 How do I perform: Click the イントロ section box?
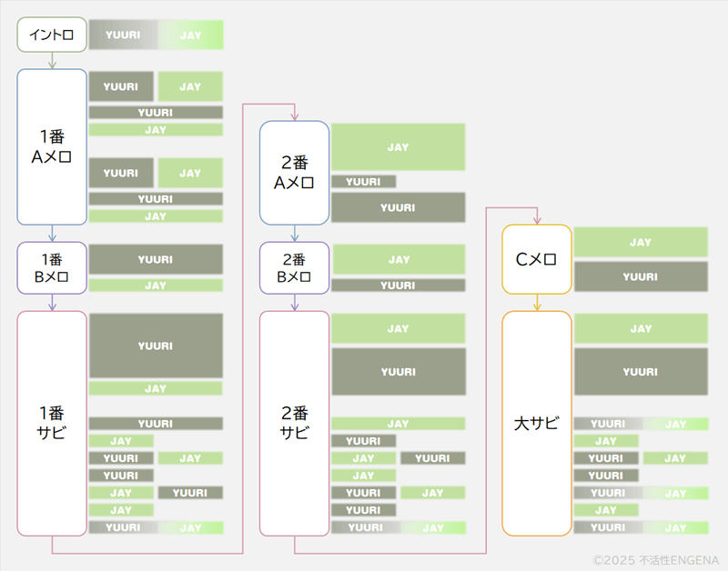click(52, 35)
